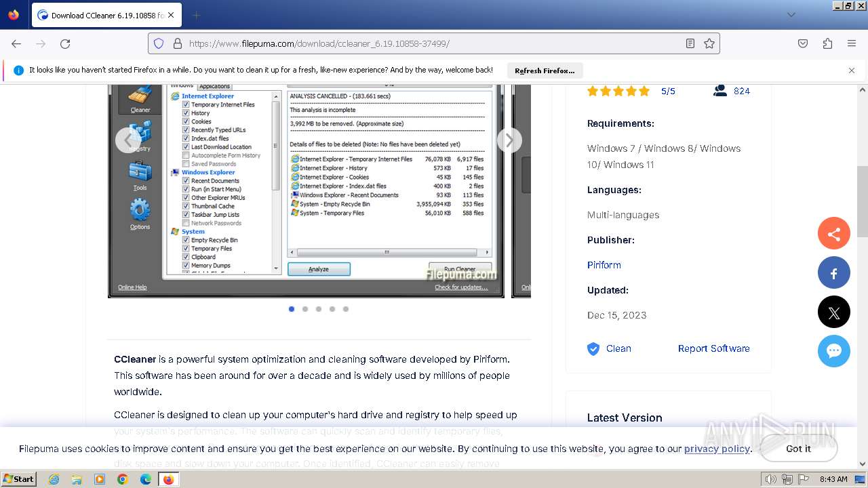Click the five-star rating

click(618, 91)
